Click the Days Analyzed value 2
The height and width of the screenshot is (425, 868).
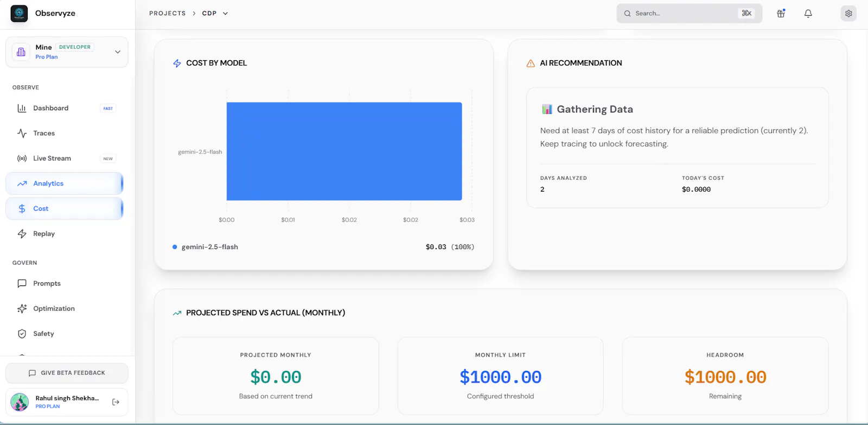(x=542, y=189)
